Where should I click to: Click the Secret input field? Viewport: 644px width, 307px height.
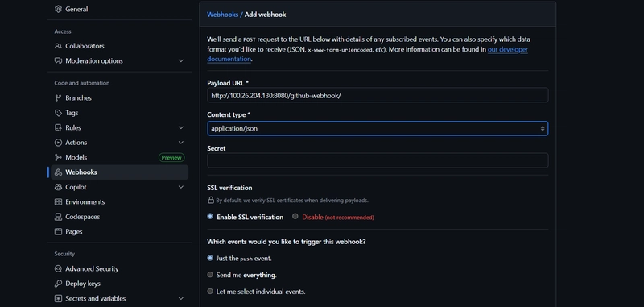click(378, 160)
